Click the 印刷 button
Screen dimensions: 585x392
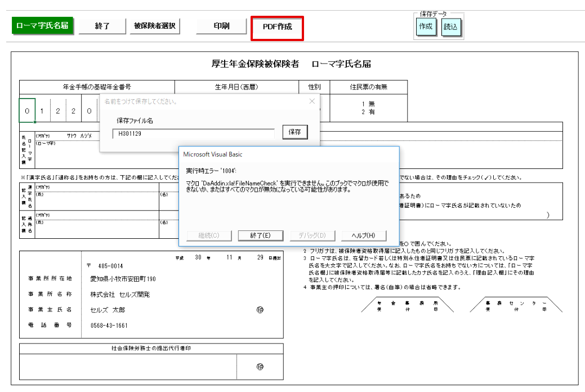221,26
